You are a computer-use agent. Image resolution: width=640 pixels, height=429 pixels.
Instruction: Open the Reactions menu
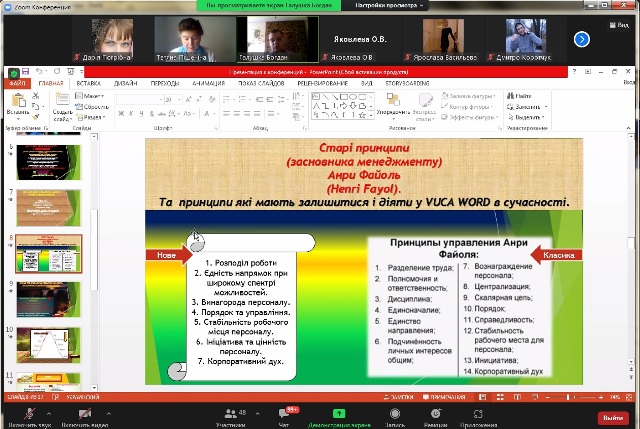pyautogui.click(x=435, y=412)
